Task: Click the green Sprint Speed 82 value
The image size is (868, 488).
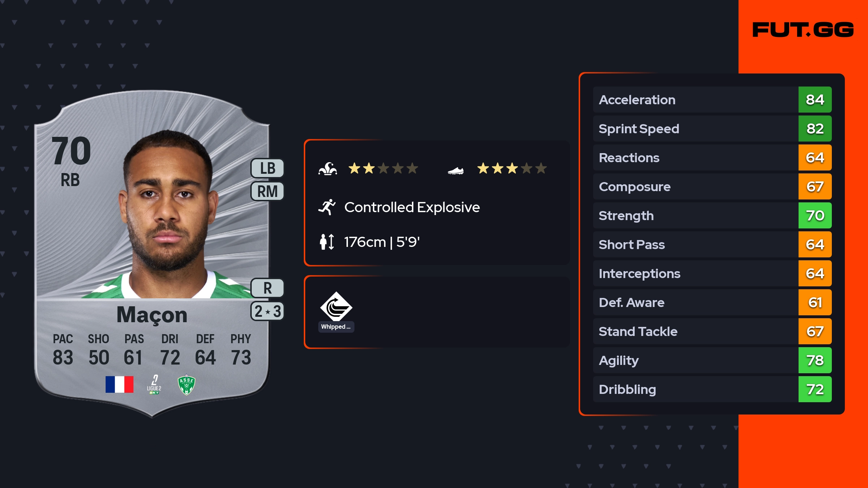Action: 815,129
